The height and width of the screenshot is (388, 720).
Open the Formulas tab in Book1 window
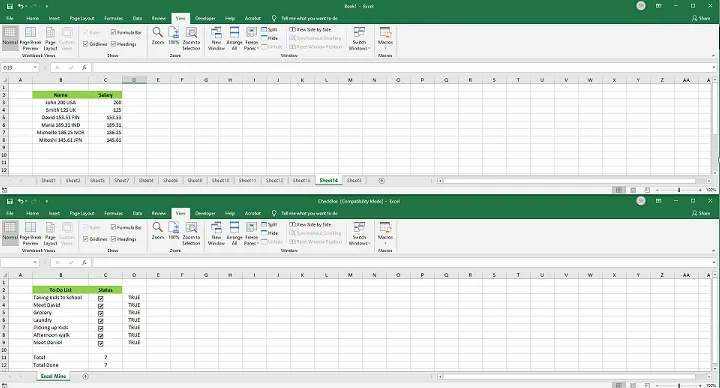coord(113,18)
